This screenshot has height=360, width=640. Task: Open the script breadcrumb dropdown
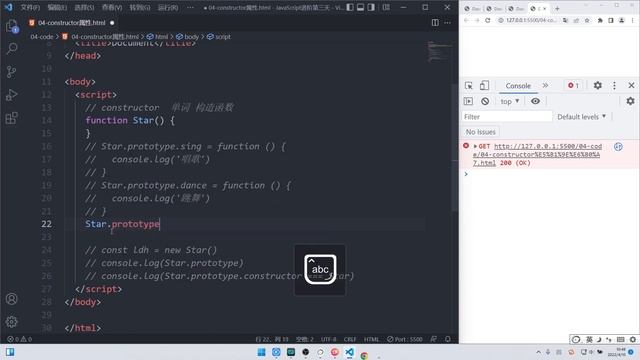click(x=219, y=37)
